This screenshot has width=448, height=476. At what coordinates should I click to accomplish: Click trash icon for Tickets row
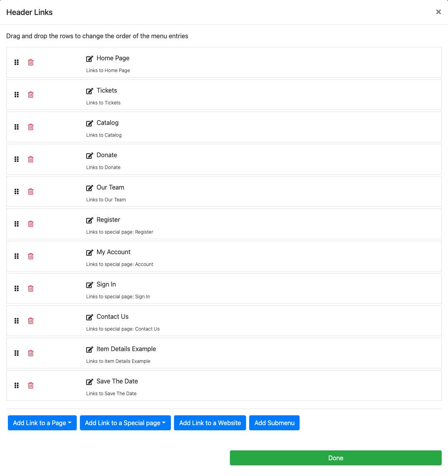coord(31,95)
